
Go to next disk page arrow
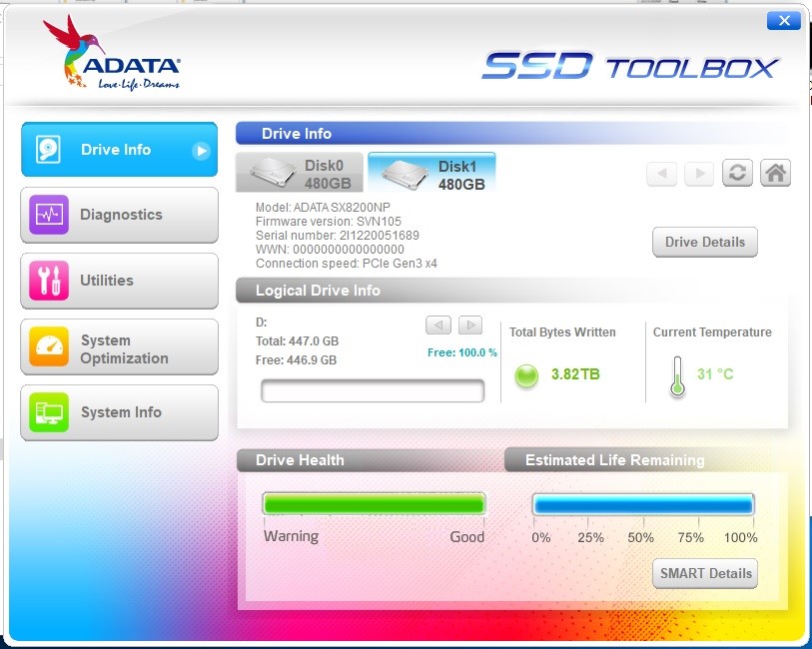(x=699, y=174)
